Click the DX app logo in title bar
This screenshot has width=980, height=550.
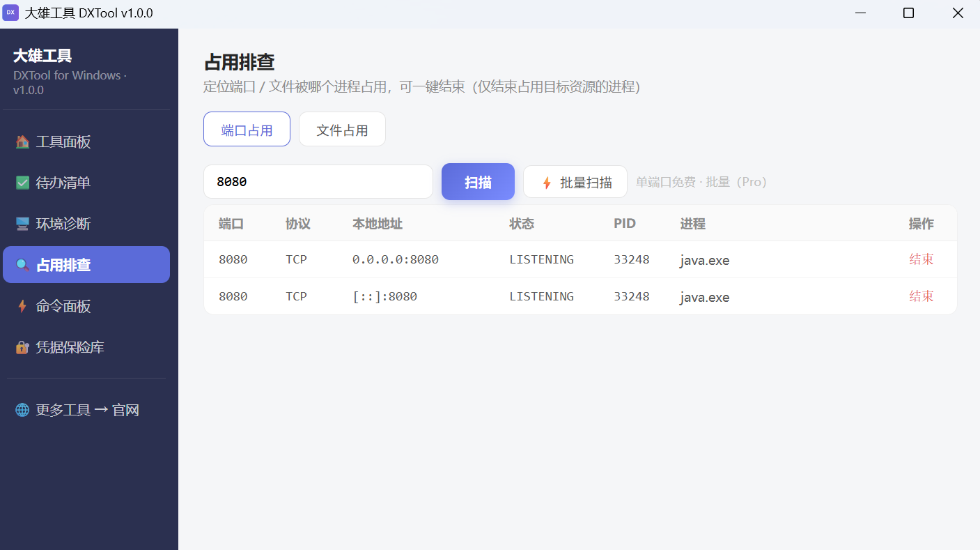10,13
